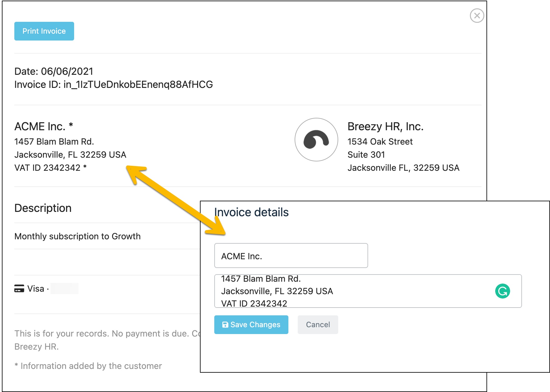Click the Description heading

[x=43, y=208]
